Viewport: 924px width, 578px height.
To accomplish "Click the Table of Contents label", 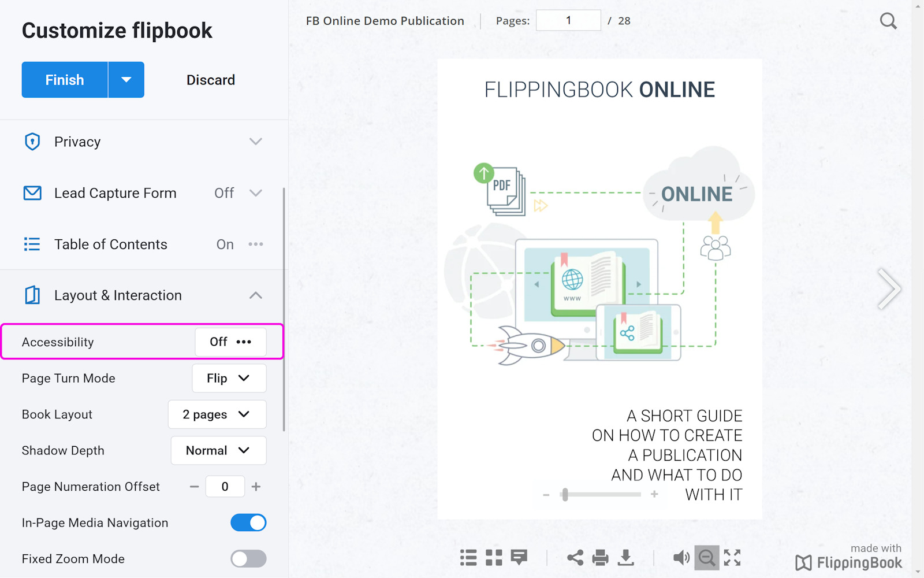I will [111, 244].
